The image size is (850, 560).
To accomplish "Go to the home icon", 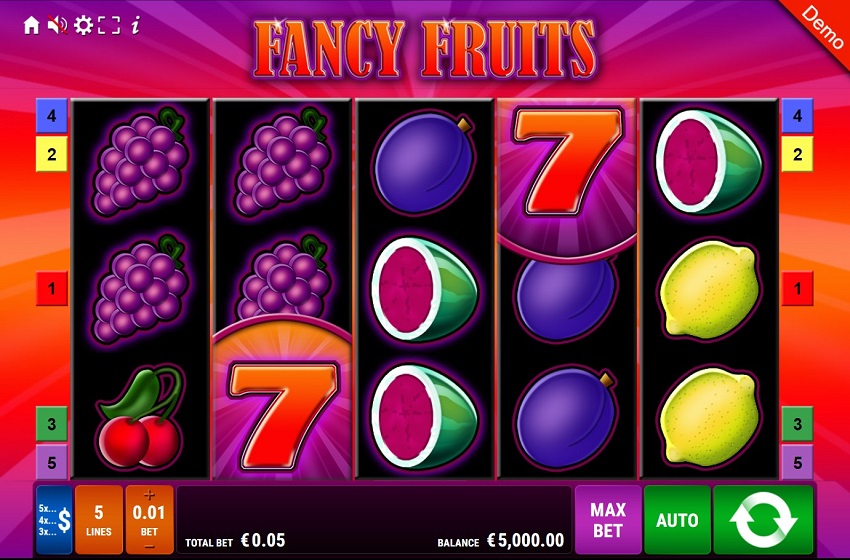I will (31, 25).
